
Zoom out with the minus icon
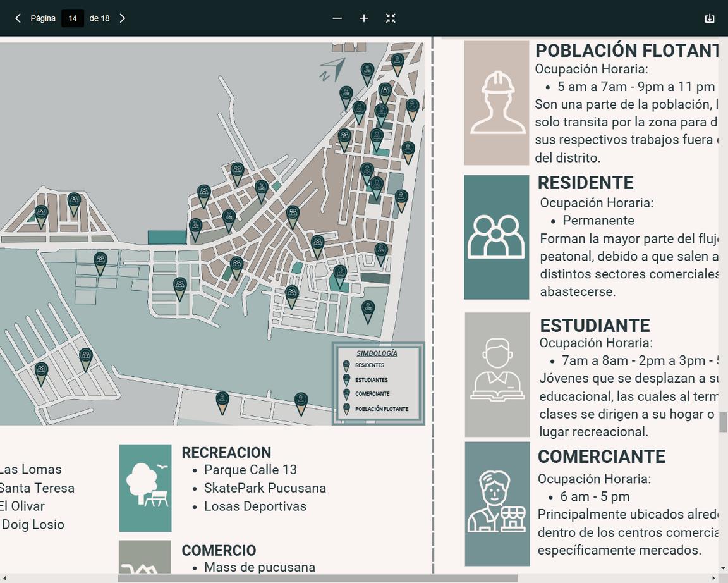tap(337, 18)
